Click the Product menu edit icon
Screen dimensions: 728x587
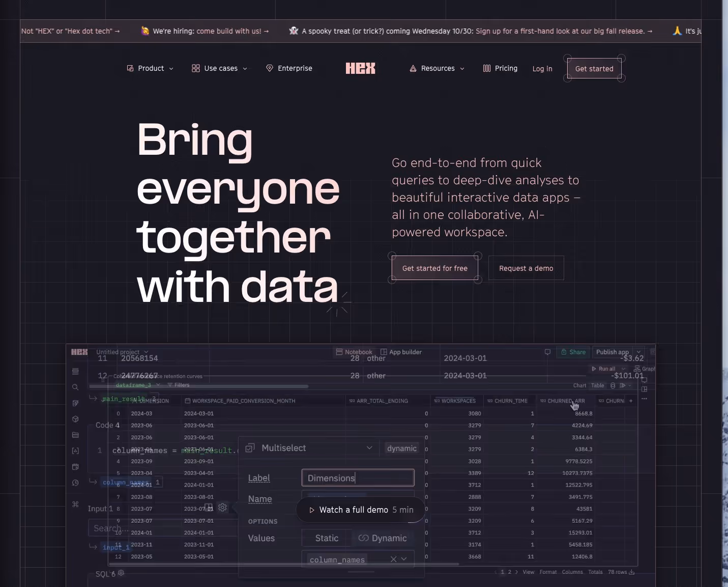[130, 68]
